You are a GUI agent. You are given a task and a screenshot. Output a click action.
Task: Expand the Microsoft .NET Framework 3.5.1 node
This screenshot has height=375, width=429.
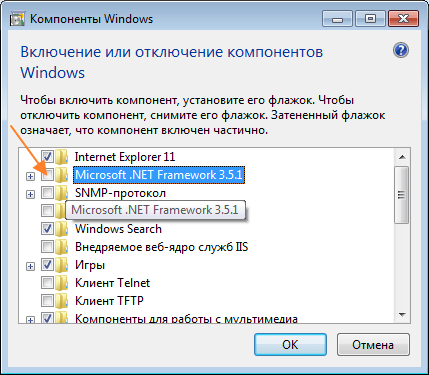pos(30,176)
